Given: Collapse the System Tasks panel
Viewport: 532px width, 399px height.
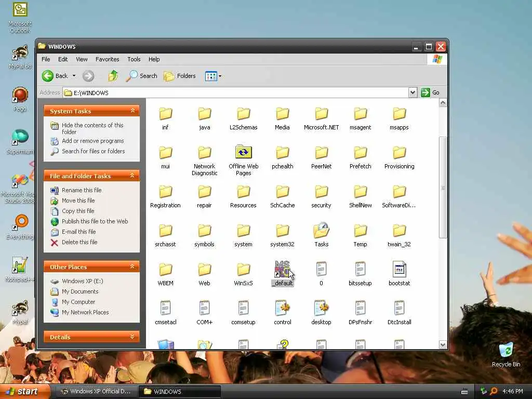Looking at the screenshot, I should coord(132,111).
